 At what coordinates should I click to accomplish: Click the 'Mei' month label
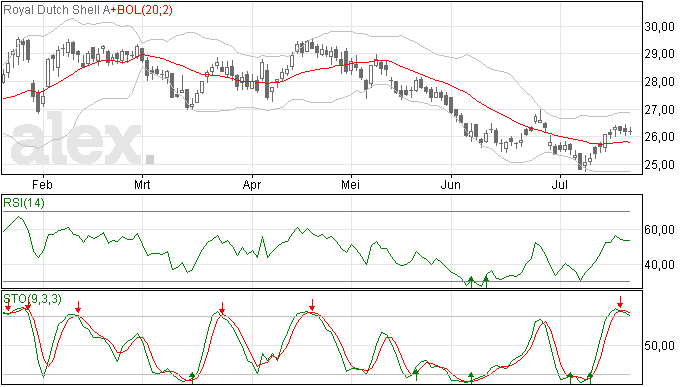point(350,184)
